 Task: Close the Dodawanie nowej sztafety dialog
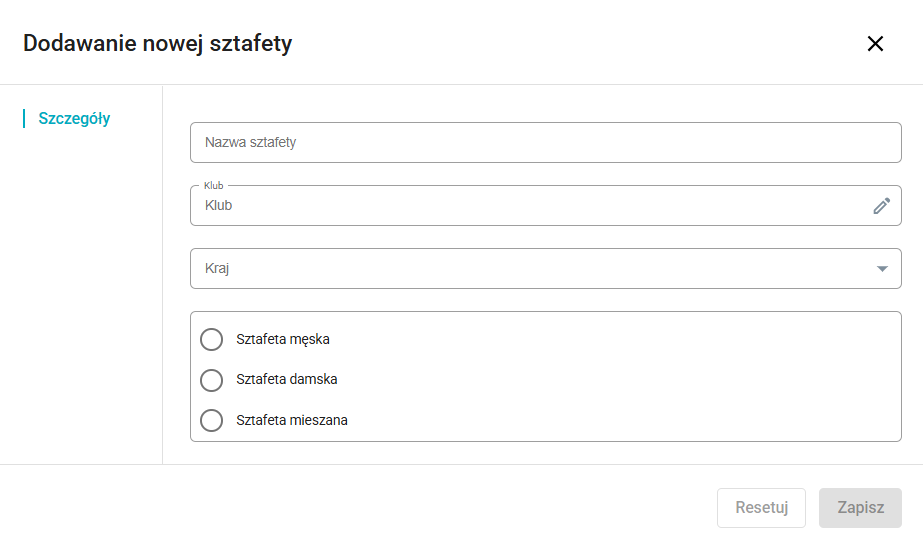click(875, 43)
